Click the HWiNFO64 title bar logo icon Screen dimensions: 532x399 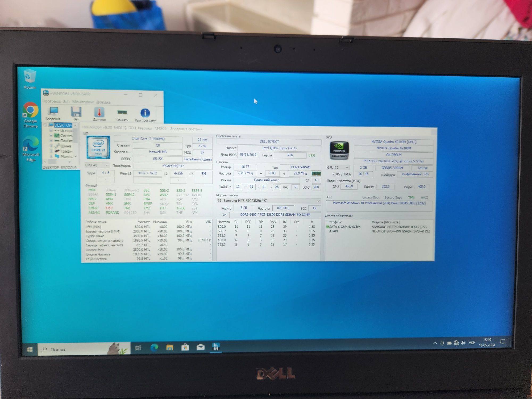point(46,93)
